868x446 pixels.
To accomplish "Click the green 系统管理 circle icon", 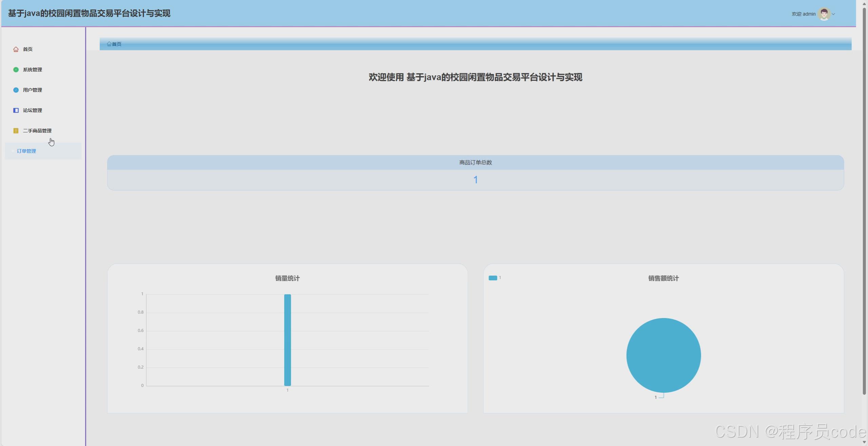I will click(x=16, y=70).
